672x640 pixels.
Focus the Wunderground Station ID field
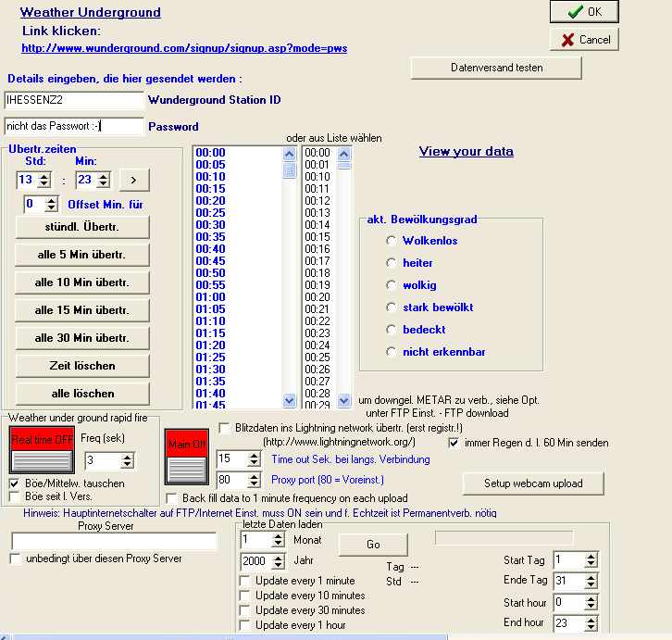click(x=74, y=100)
